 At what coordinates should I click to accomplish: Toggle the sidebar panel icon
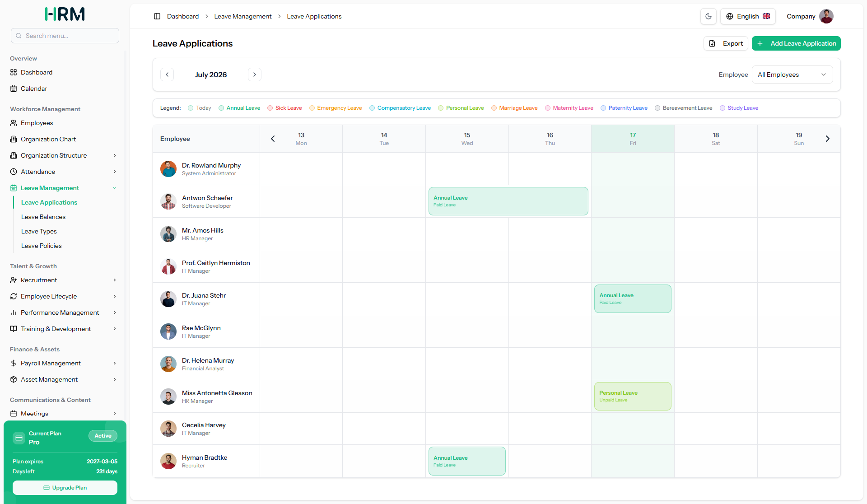pyautogui.click(x=157, y=16)
